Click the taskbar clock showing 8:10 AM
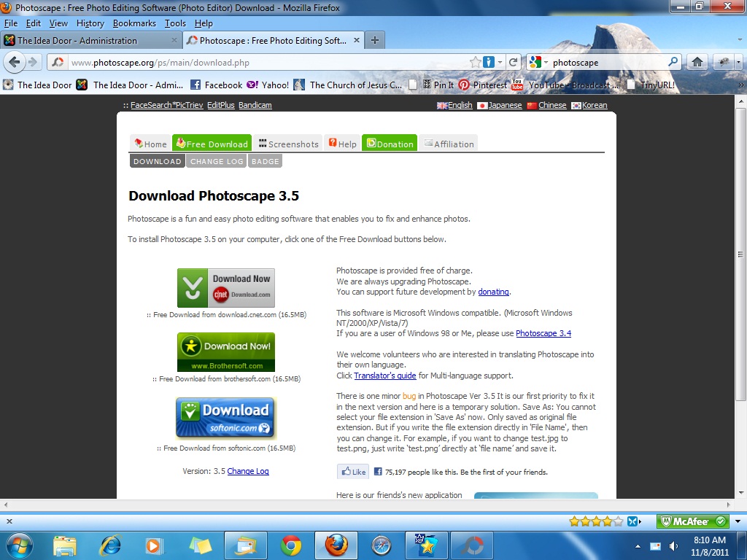 point(710,546)
